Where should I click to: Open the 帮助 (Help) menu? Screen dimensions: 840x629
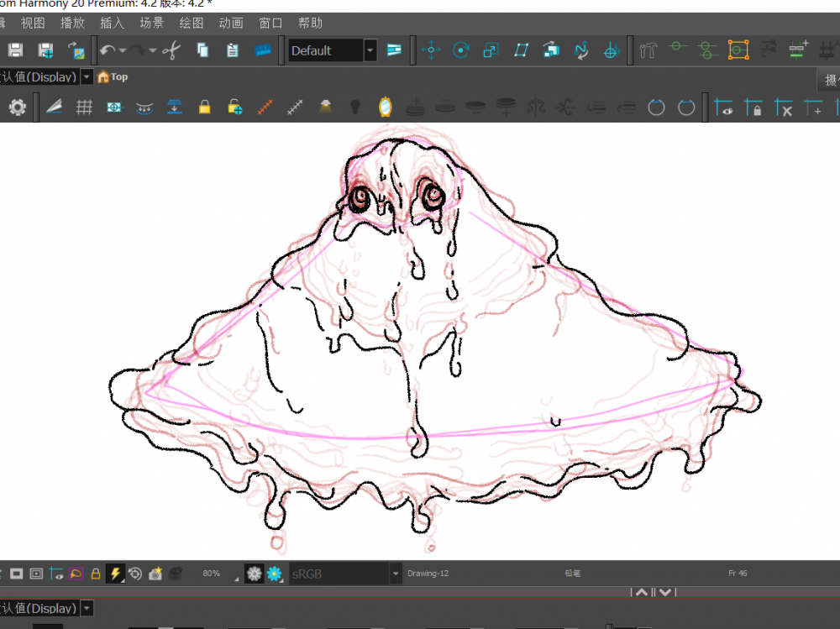pyautogui.click(x=310, y=24)
